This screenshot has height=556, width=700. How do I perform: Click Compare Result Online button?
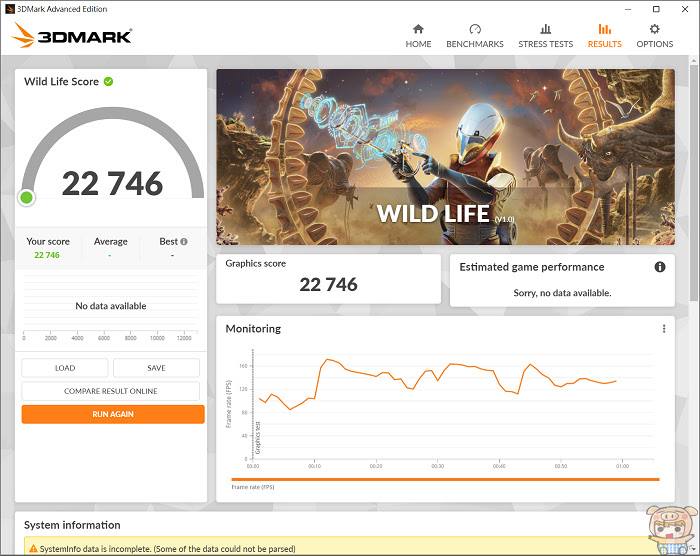(x=111, y=391)
